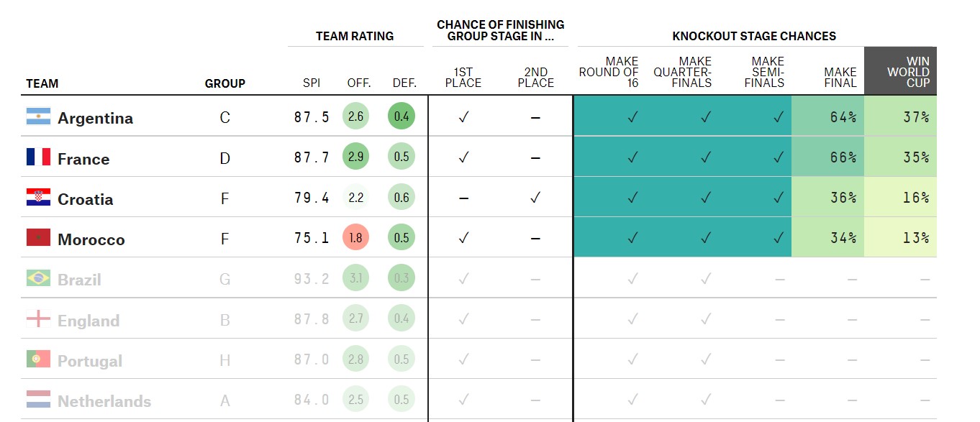
Task: Click Morocco's red 1.8 offense rating
Action: 355,237
